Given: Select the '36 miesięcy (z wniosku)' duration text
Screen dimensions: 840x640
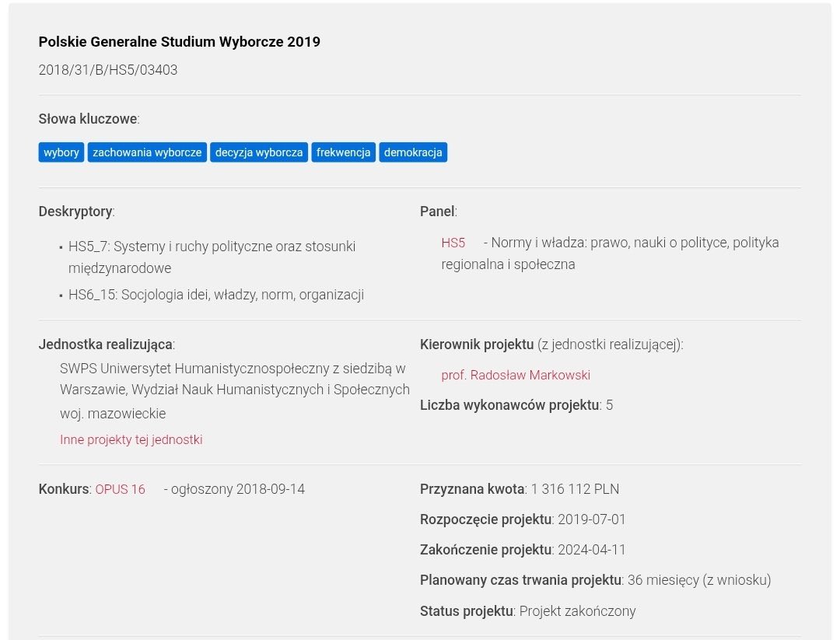Looking at the screenshot, I should pyautogui.click(x=699, y=580).
